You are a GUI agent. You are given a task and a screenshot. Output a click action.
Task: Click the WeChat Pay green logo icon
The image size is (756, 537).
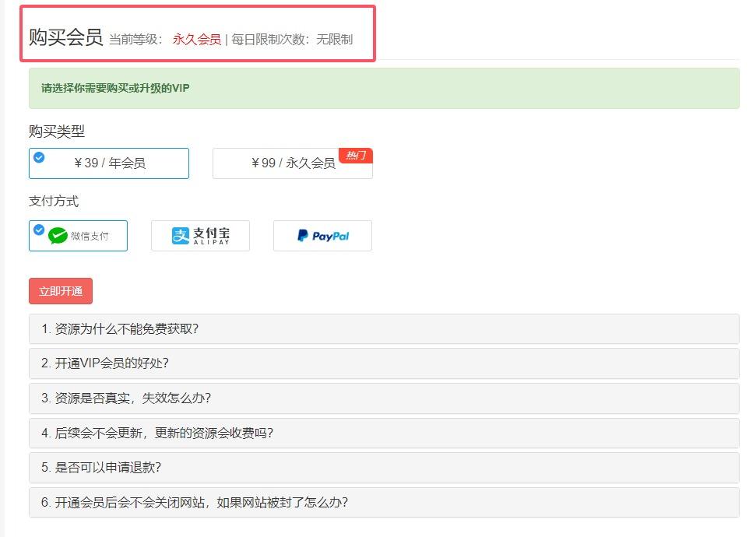pos(58,236)
